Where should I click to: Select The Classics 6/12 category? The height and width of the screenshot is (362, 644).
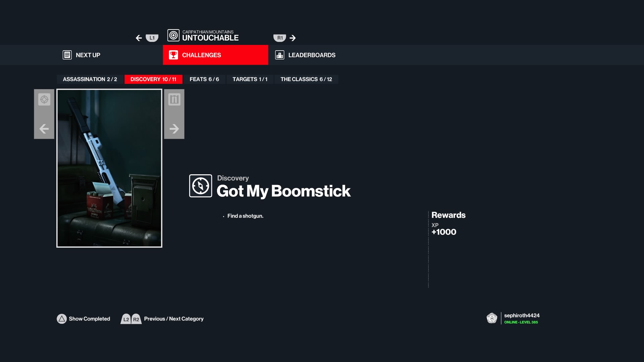coord(306,79)
